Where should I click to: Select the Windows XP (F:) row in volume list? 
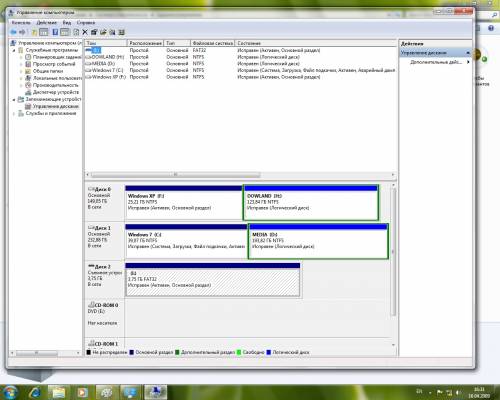241,77
